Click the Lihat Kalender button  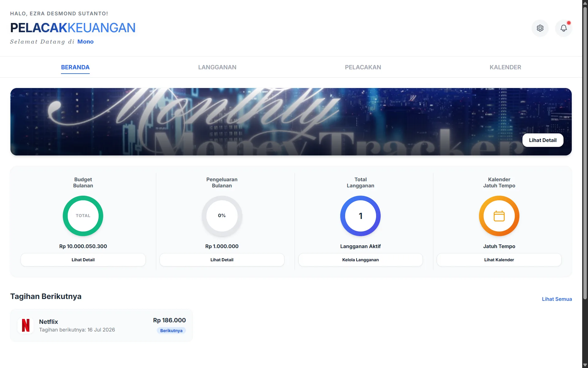[499, 260]
